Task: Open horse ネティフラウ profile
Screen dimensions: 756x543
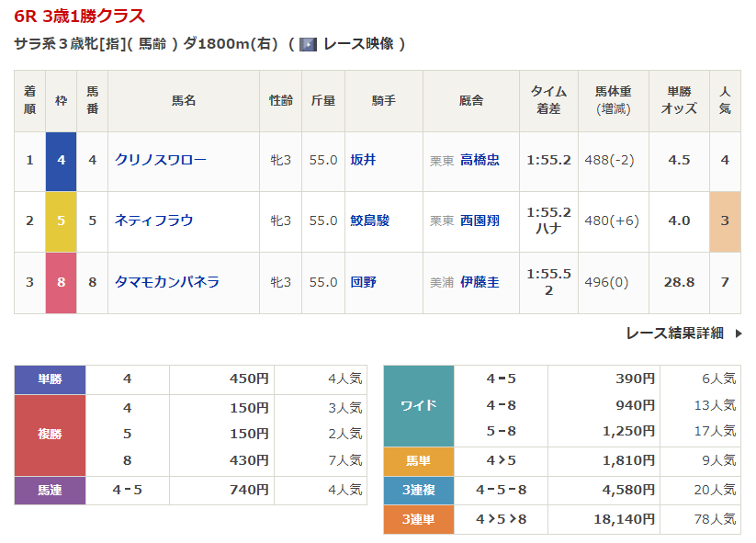Action: pyautogui.click(x=153, y=221)
